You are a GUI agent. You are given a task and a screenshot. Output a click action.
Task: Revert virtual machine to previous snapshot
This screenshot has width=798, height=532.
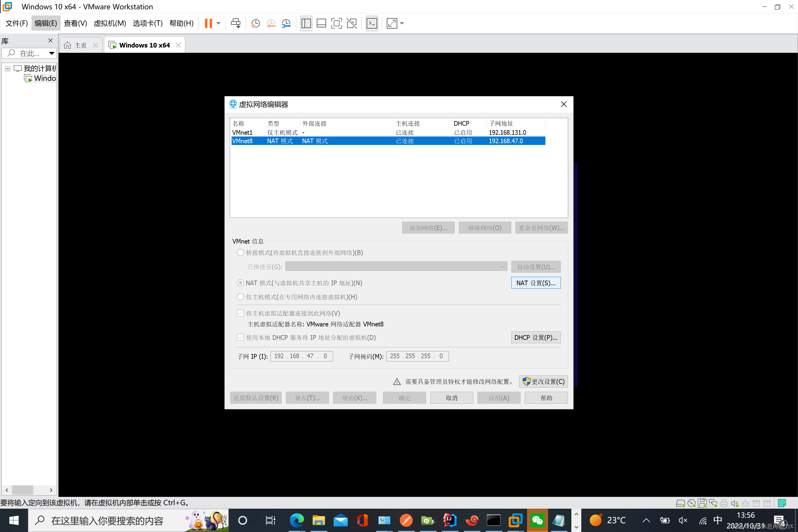point(271,23)
